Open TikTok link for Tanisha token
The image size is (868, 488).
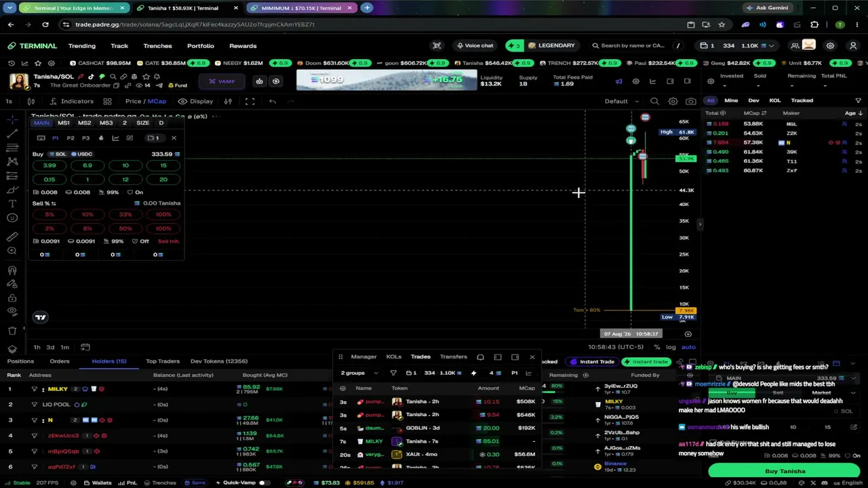coord(91,77)
